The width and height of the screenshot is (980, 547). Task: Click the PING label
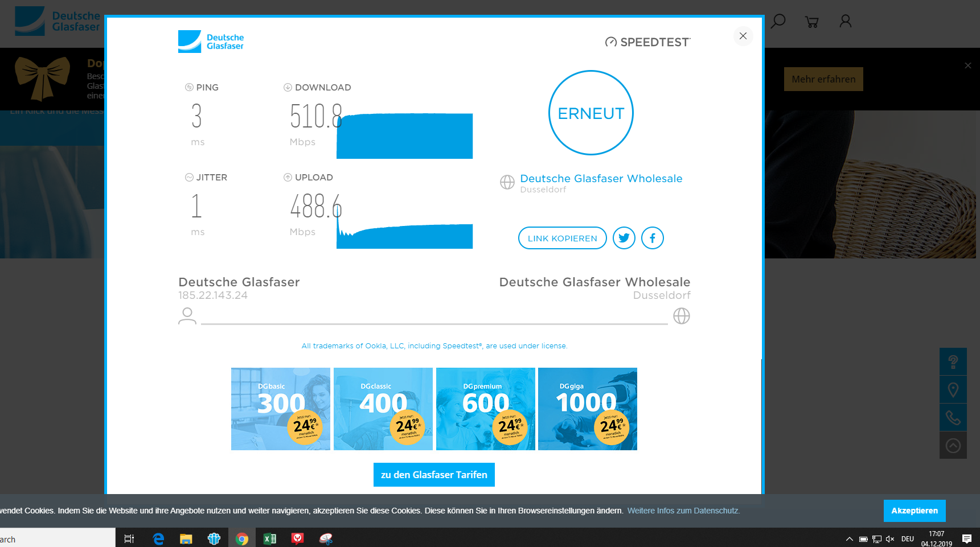pyautogui.click(x=207, y=88)
